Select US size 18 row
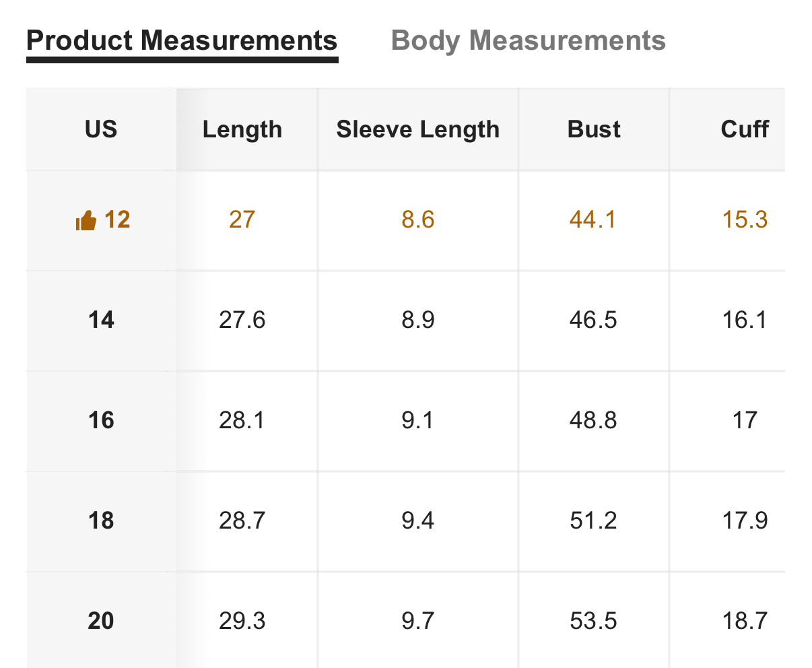Image resolution: width=812 pixels, height=668 pixels. [405, 521]
